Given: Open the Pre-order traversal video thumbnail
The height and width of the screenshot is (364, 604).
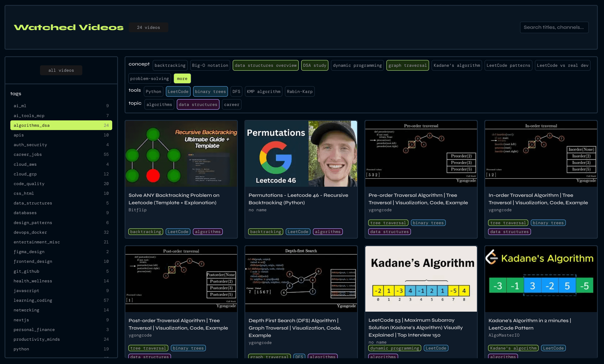Looking at the screenshot, I should [421, 154].
